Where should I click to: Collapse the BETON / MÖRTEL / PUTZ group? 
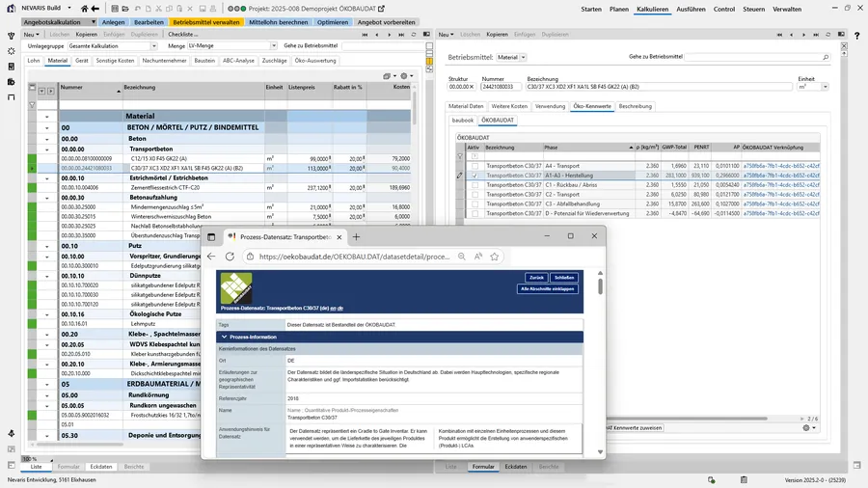pyautogui.click(x=46, y=128)
